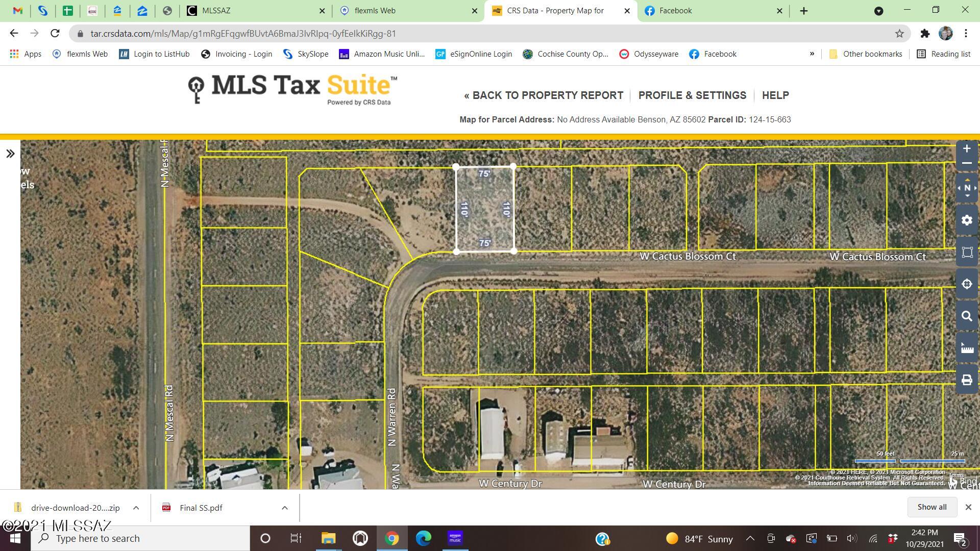Screen dimensions: 980x551
Task: Zoom in on the map with plus button
Action: tap(966, 149)
